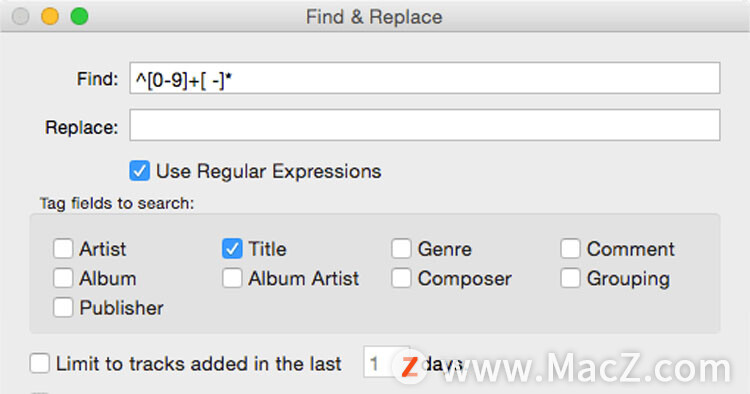Click the Replace text field
The image size is (750, 394).
point(424,125)
